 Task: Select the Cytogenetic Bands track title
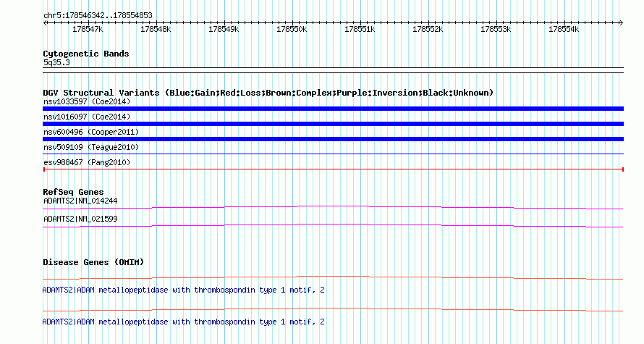coord(86,54)
